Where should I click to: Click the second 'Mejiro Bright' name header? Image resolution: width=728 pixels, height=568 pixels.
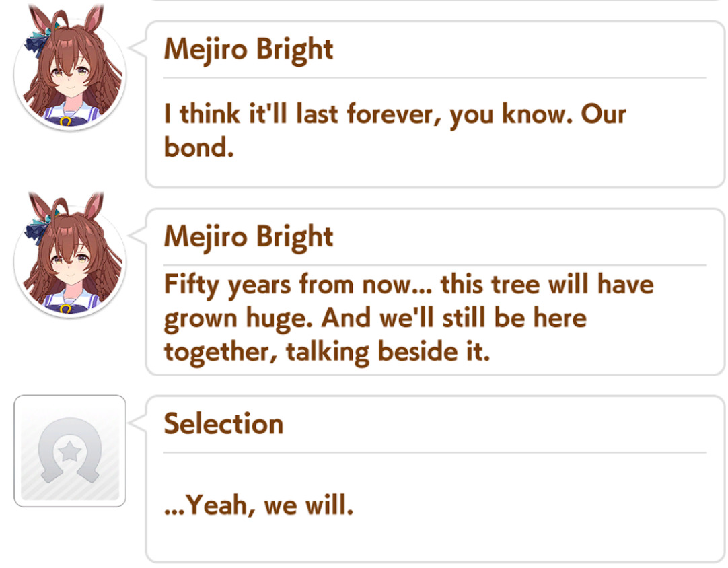(249, 238)
